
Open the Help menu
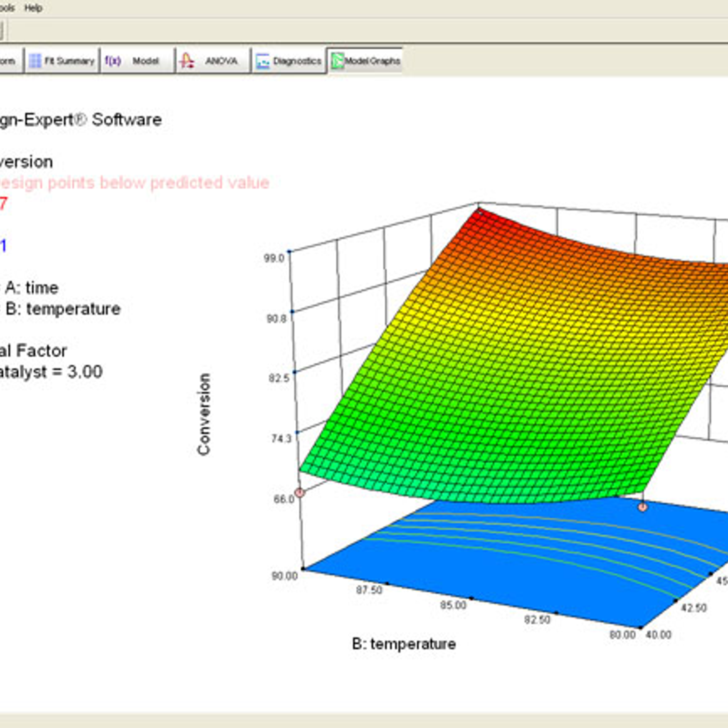(x=33, y=8)
